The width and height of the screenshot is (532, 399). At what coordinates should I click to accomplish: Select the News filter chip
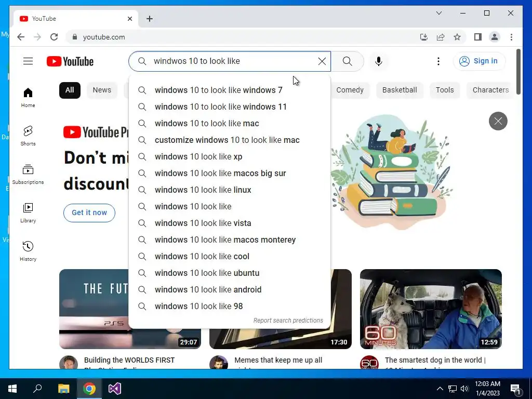[102, 90]
